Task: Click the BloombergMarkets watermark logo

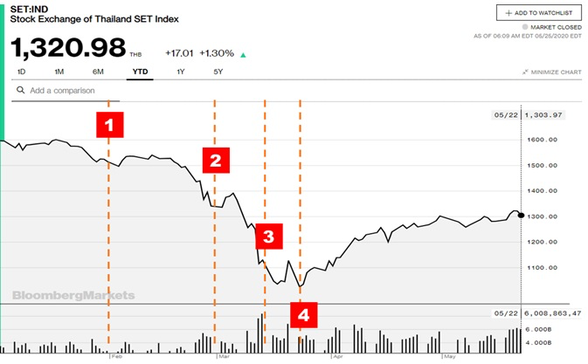Action: point(73,295)
